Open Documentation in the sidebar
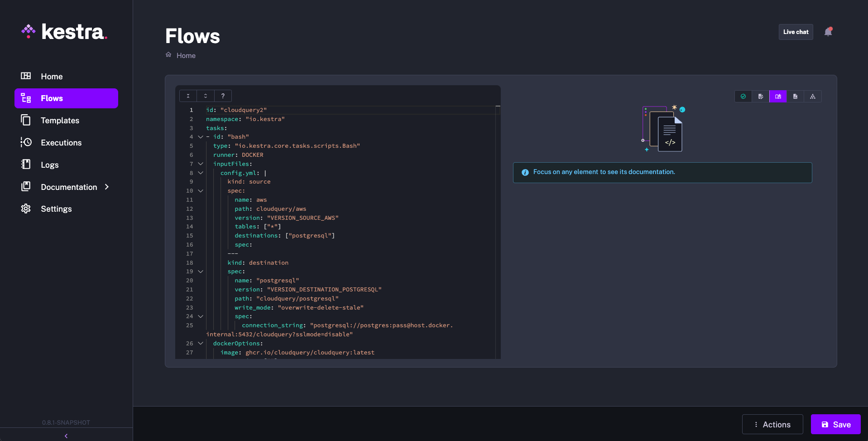The width and height of the screenshot is (868, 441). 66,187
